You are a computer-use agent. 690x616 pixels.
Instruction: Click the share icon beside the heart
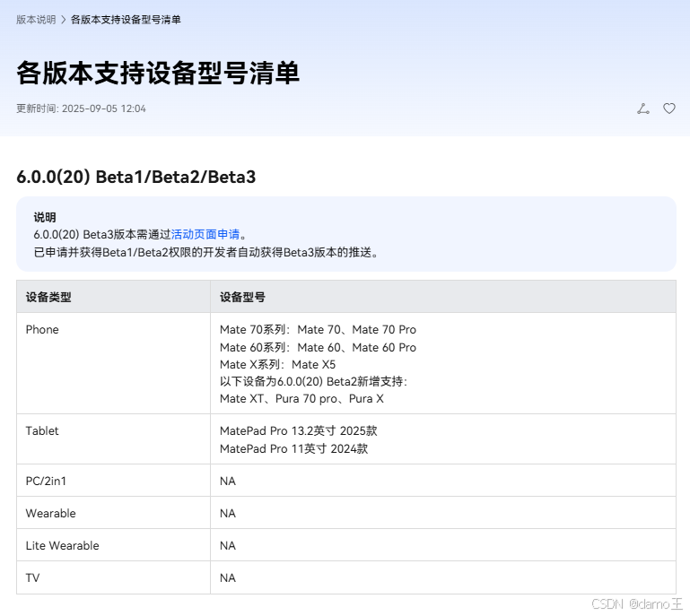pyautogui.click(x=643, y=108)
